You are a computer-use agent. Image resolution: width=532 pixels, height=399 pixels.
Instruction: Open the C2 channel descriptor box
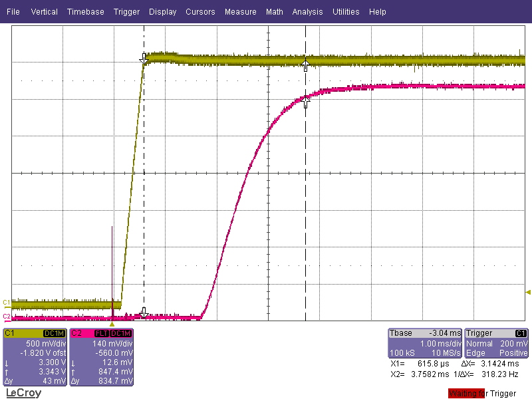click(102, 357)
